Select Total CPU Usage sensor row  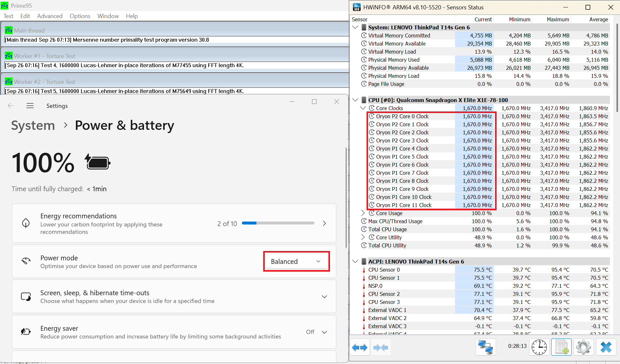click(484, 229)
